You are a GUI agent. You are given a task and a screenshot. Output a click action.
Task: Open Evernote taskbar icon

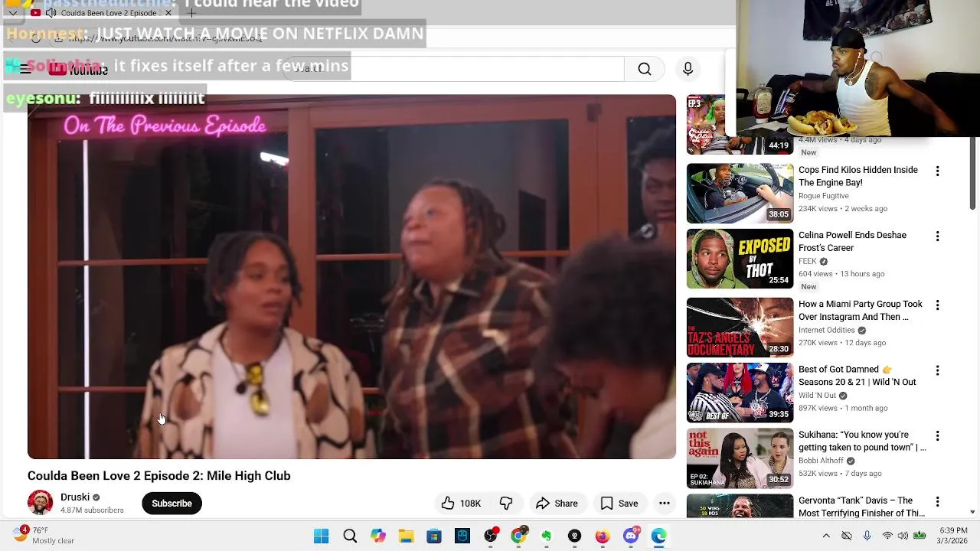[547, 536]
